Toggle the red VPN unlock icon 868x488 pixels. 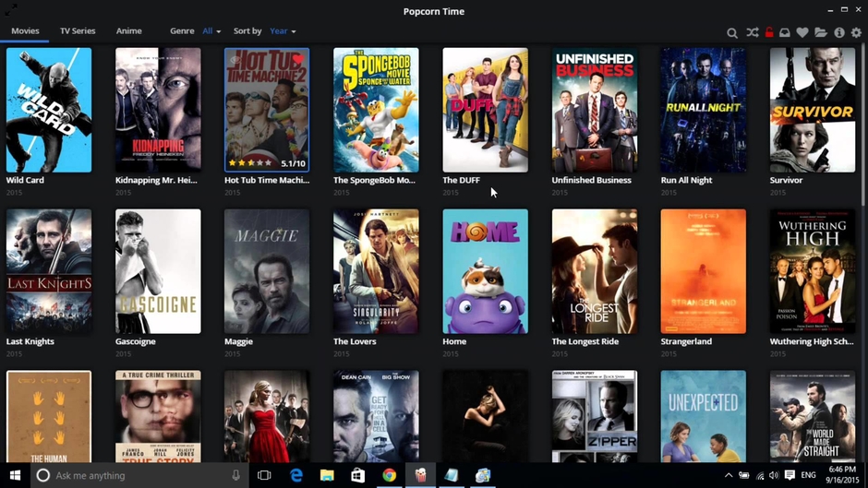click(769, 32)
